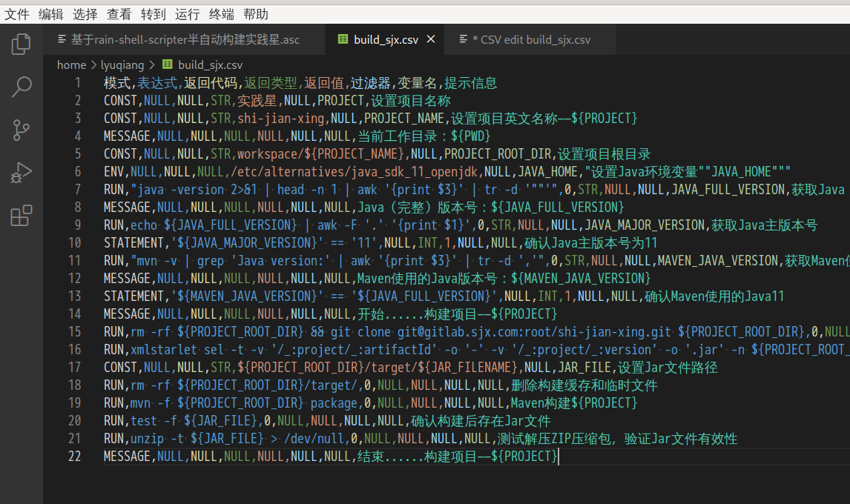Click the CSV file icon in breadcrumb
The height and width of the screenshot is (504, 850).
[x=168, y=65]
